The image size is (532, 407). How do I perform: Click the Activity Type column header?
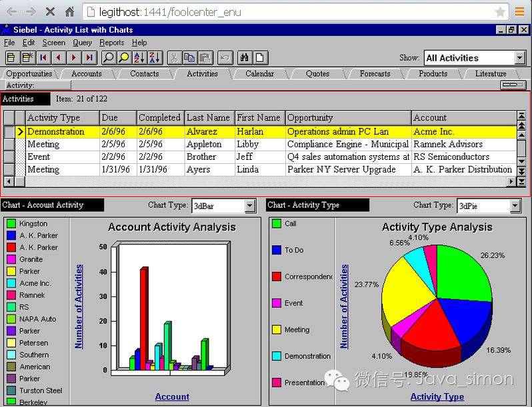[63, 118]
